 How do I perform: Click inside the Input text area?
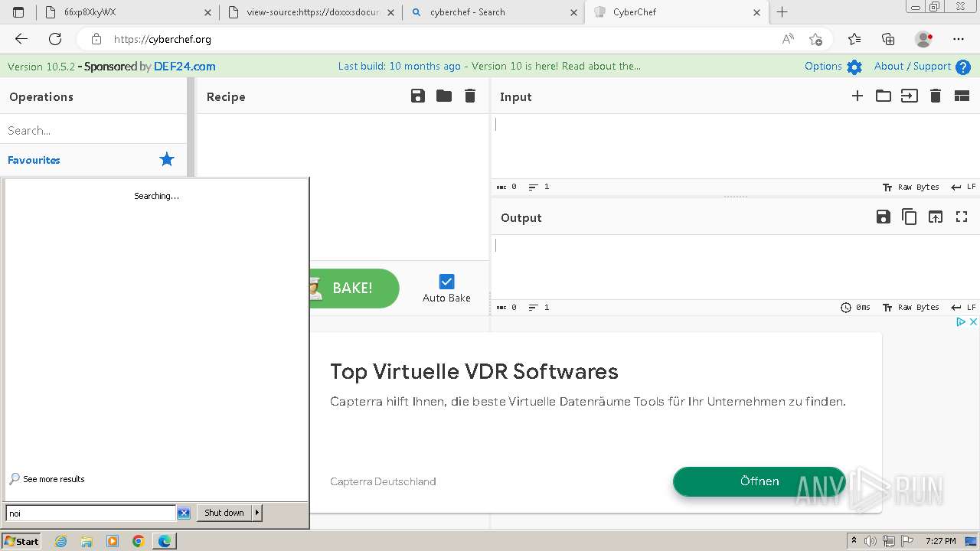pos(735,146)
